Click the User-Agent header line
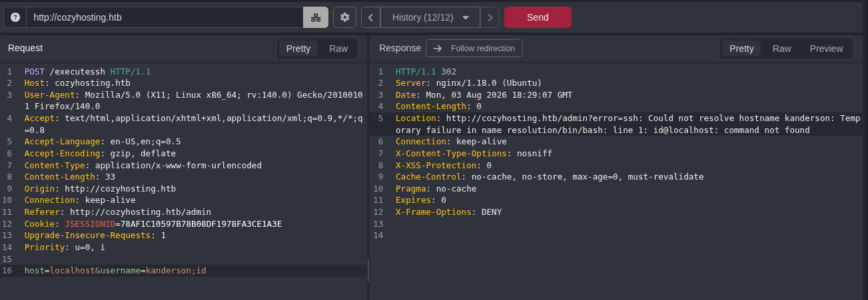This screenshot has width=868, height=300. [x=193, y=100]
